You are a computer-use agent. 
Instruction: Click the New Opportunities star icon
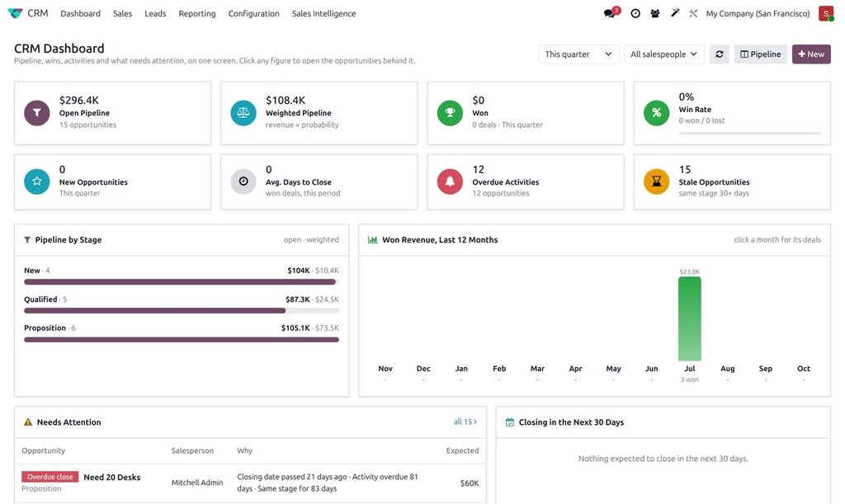point(36,181)
